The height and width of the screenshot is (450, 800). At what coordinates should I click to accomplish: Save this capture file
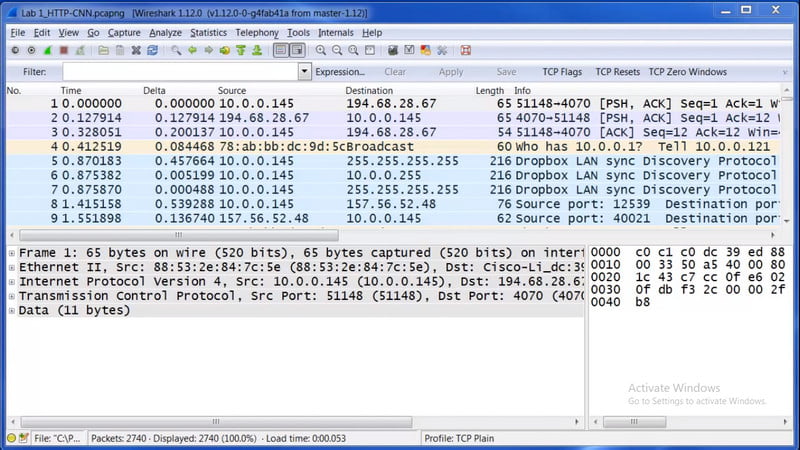(120, 51)
